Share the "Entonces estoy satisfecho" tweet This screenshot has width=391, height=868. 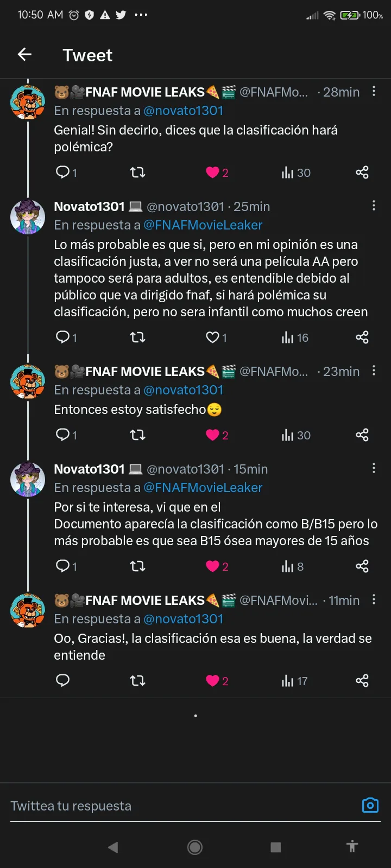[x=362, y=435]
